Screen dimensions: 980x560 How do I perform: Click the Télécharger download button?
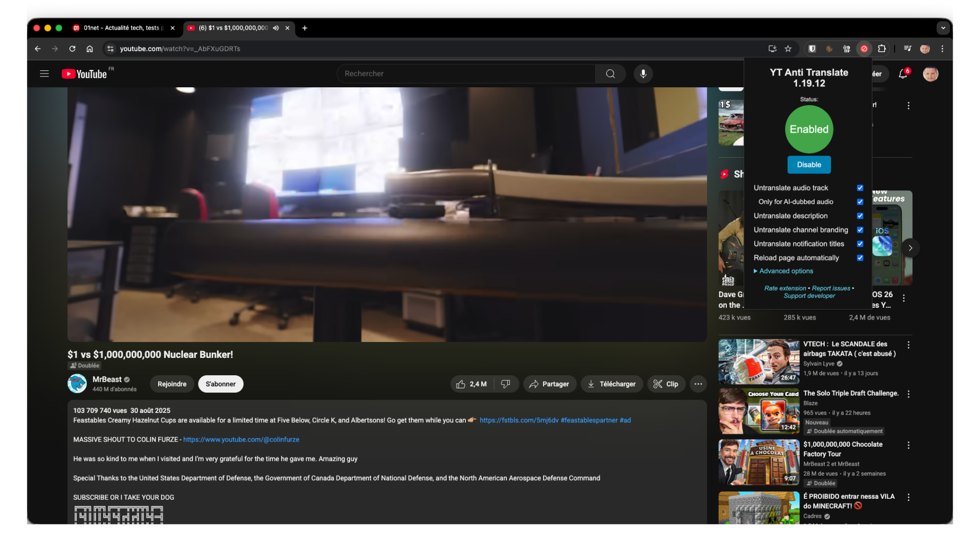click(611, 384)
